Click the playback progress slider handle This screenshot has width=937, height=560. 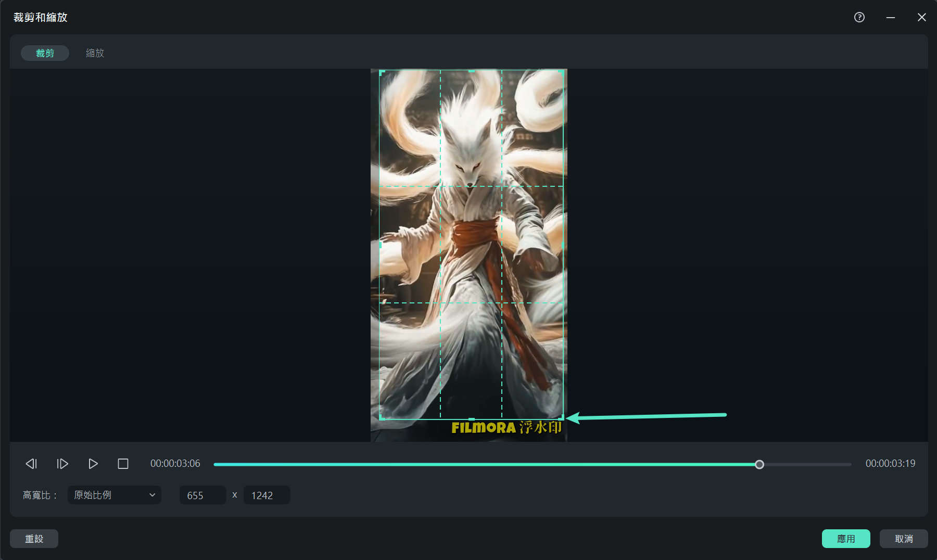click(759, 464)
